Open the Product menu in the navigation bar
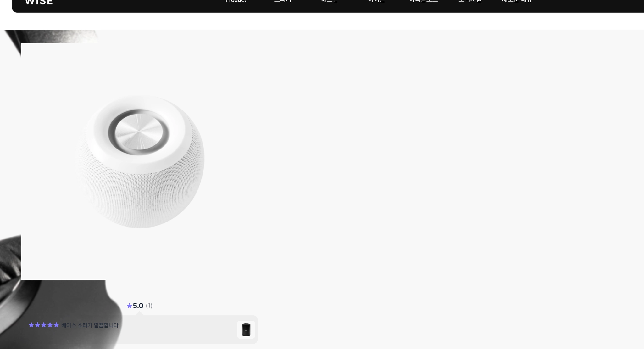The width and height of the screenshot is (644, 349). [236, 1]
